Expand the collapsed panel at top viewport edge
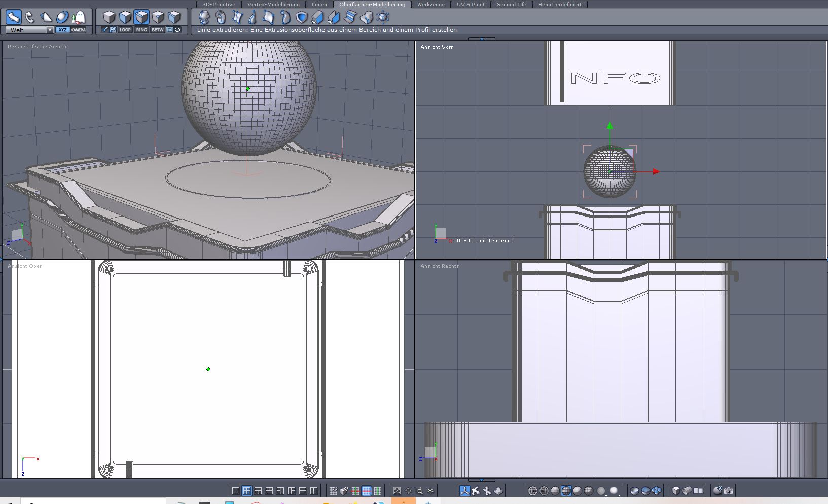The height and width of the screenshot is (504, 828). 481,39
